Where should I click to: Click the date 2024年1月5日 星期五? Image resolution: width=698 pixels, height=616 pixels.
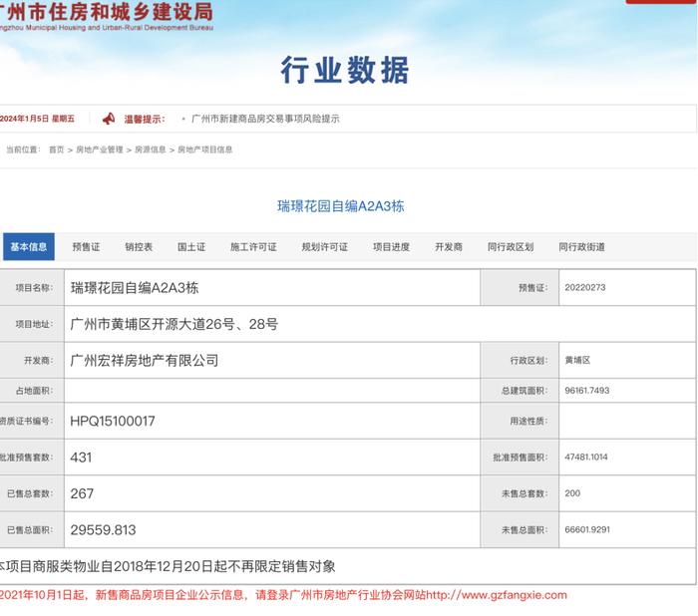point(38,119)
